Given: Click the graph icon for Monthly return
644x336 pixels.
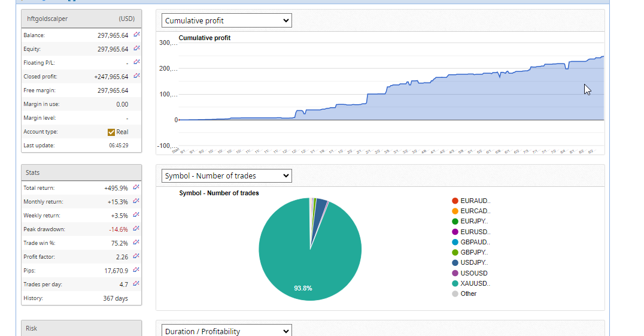Looking at the screenshot, I should 136,201.
